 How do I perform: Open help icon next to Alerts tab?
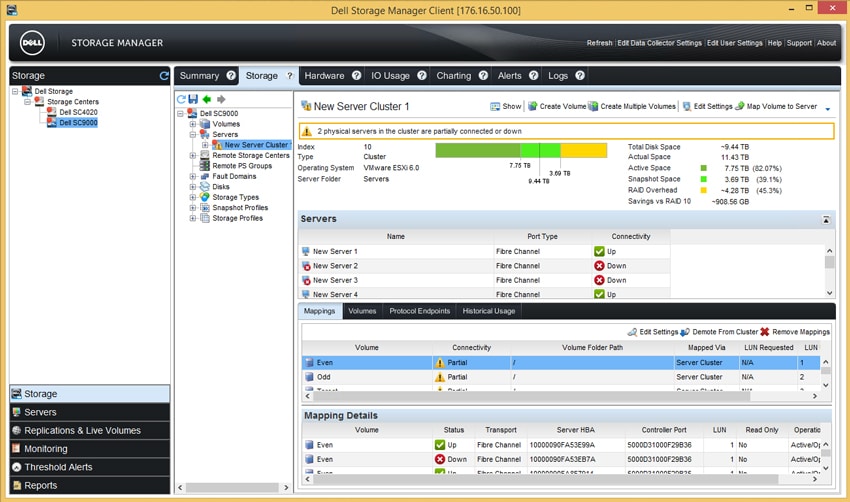coord(533,75)
